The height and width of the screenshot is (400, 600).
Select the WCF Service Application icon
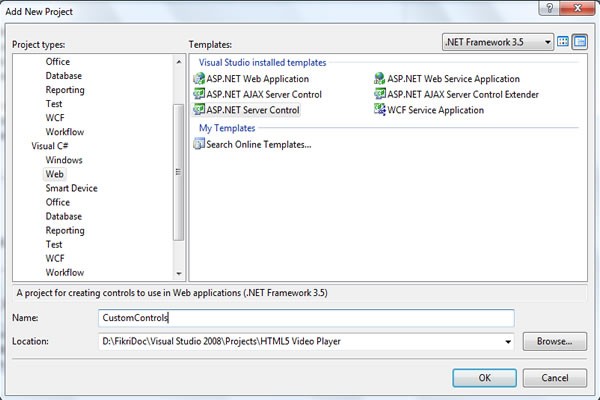tap(380, 110)
